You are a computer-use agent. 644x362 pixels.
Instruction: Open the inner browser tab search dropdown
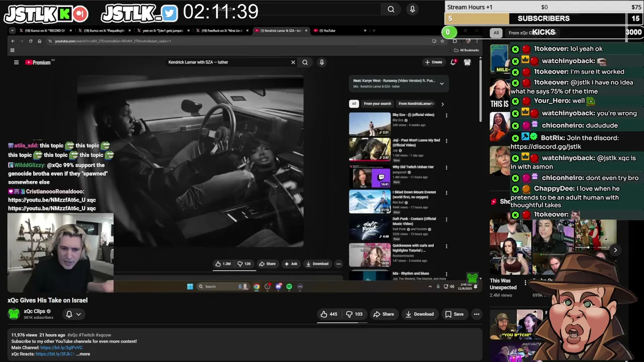[x=13, y=31]
